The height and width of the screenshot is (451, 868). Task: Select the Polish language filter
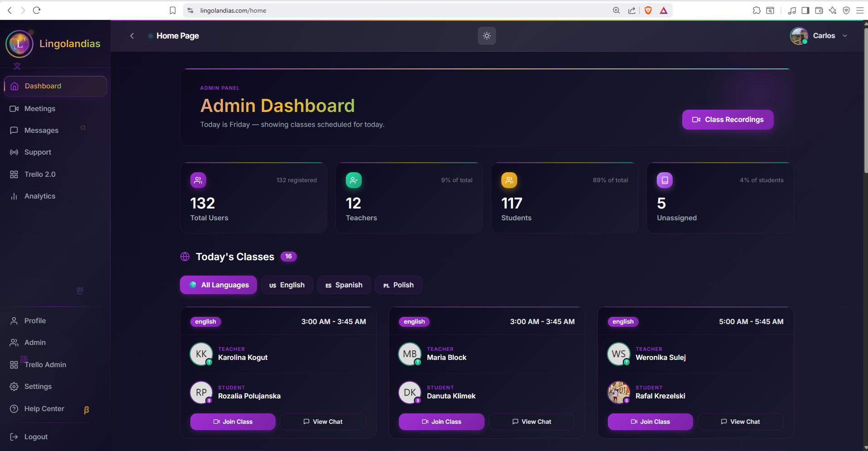click(x=398, y=285)
